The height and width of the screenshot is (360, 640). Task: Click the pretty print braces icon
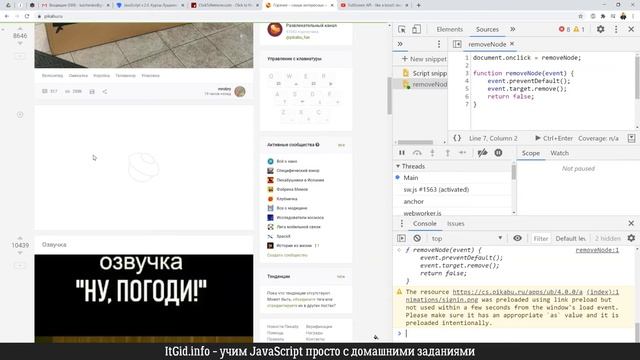pos(457,138)
